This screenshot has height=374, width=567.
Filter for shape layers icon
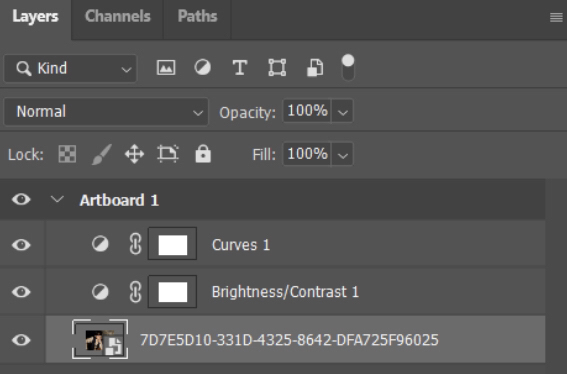[x=277, y=68]
